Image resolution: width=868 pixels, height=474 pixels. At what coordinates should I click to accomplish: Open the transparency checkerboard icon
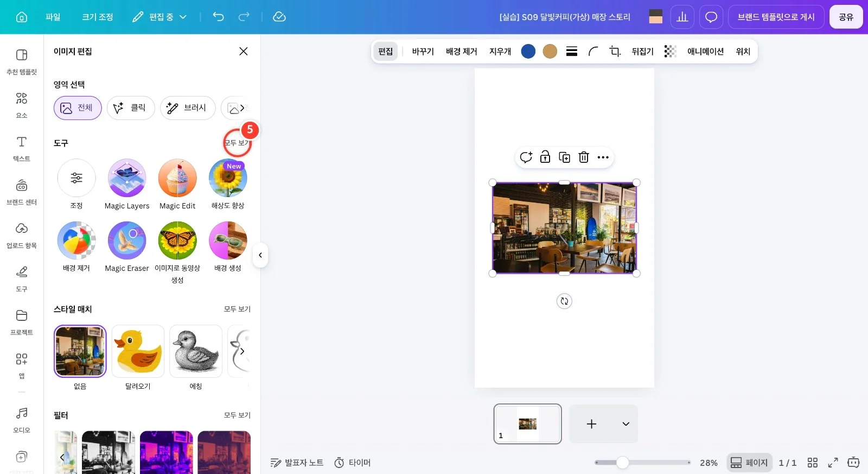[671, 51]
